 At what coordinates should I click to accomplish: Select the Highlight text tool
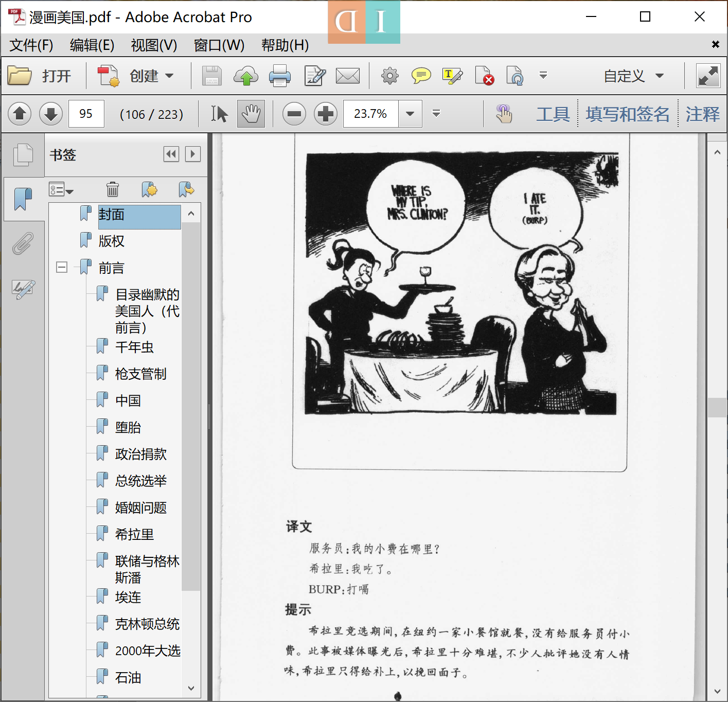point(453,76)
